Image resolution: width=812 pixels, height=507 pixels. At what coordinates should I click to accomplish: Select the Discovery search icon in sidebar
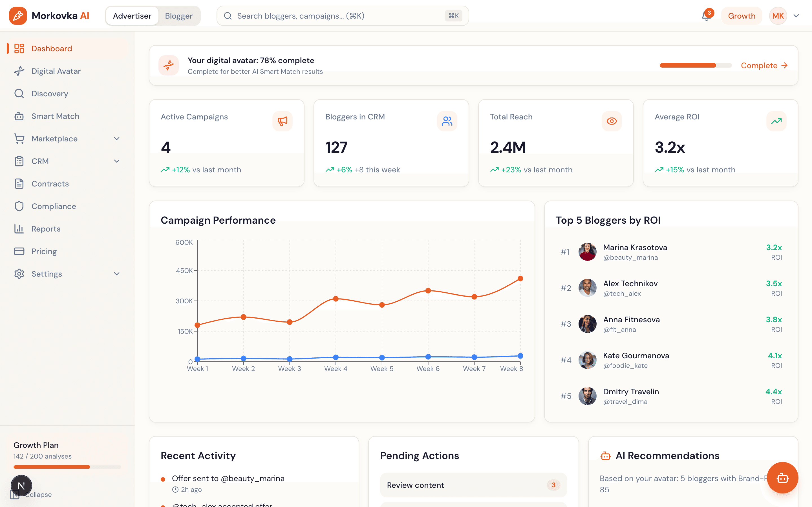coord(19,94)
